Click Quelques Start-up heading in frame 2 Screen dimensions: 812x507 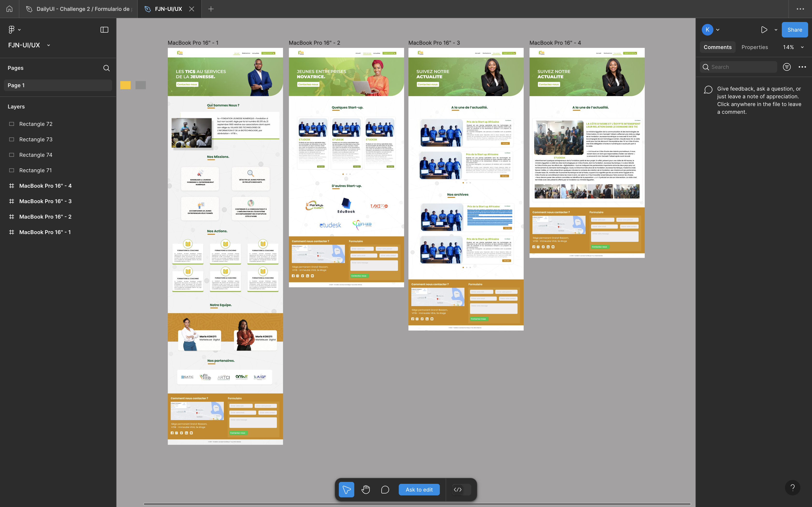click(x=348, y=108)
